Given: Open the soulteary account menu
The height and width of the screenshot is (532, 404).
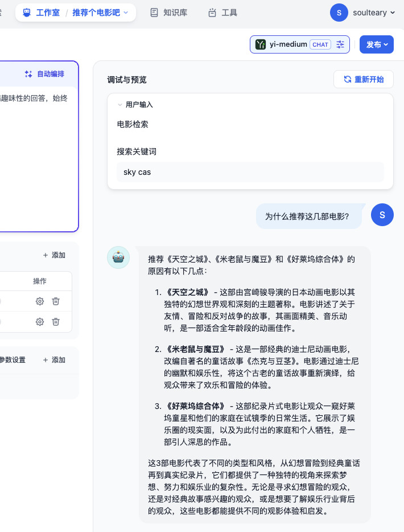Looking at the screenshot, I should coord(374,13).
